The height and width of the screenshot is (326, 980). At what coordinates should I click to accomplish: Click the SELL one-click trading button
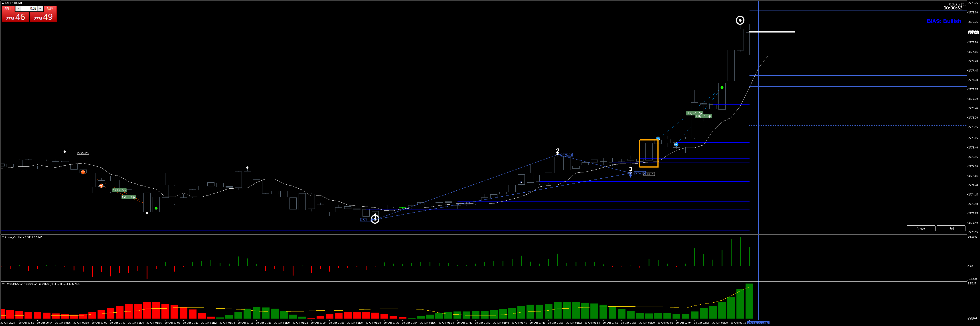coord(8,9)
